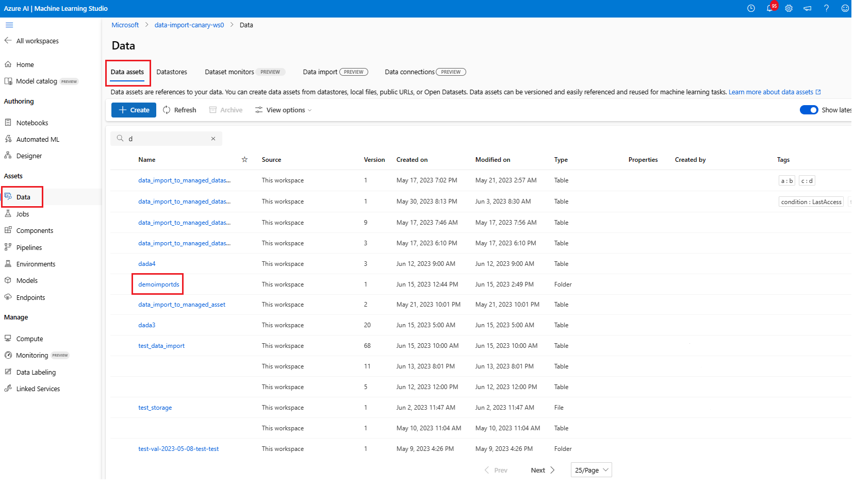Switch to the Datastores tab
Viewport: 854px width, 504px height.
pyautogui.click(x=172, y=72)
